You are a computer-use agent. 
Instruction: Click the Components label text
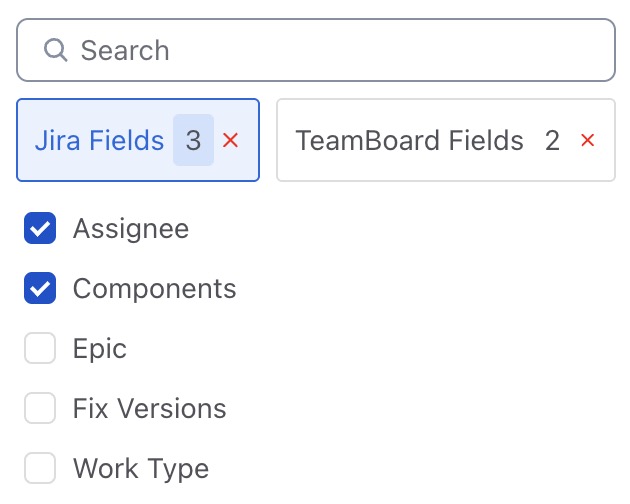(x=155, y=289)
